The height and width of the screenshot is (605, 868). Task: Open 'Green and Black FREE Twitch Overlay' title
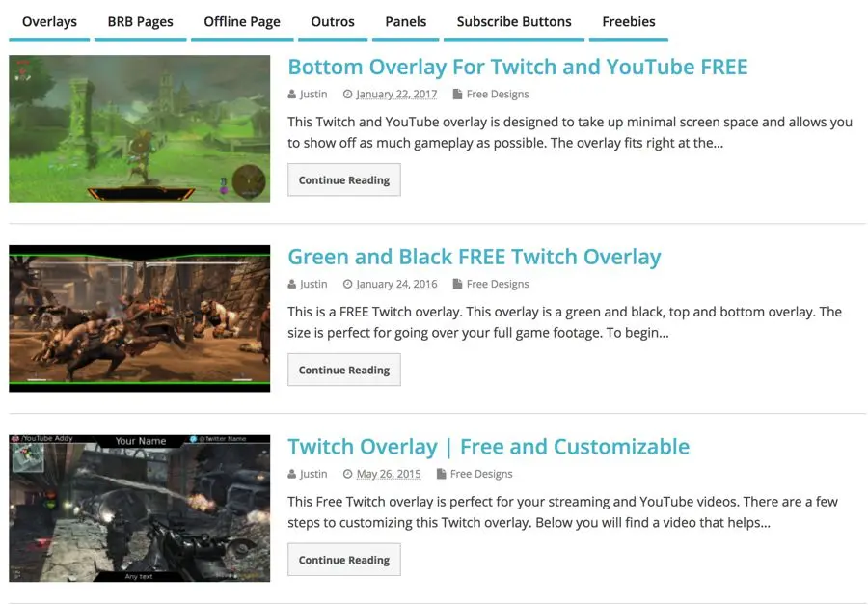click(474, 257)
